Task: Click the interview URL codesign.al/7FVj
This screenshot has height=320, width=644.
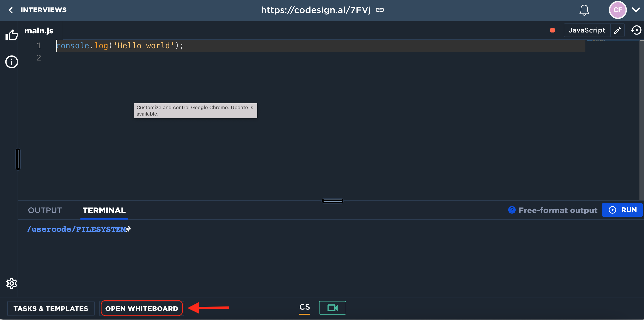Action: click(x=316, y=10)
